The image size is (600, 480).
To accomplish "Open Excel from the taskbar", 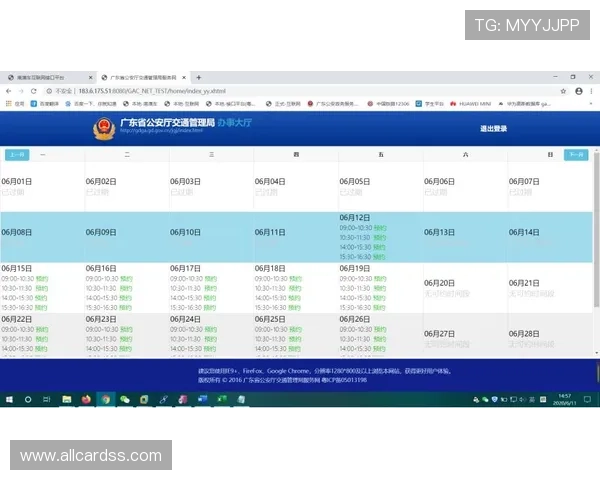I will click(x=222, y=400).
